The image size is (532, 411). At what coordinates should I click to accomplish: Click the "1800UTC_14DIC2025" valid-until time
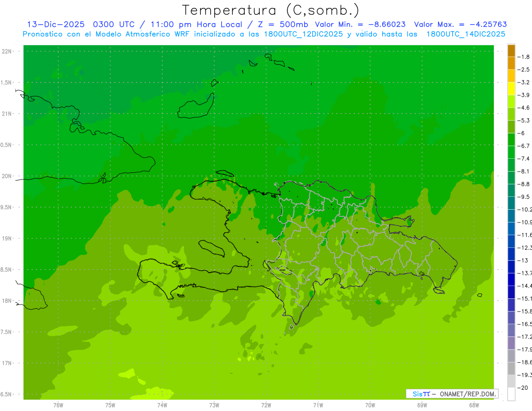coord(465,34)
